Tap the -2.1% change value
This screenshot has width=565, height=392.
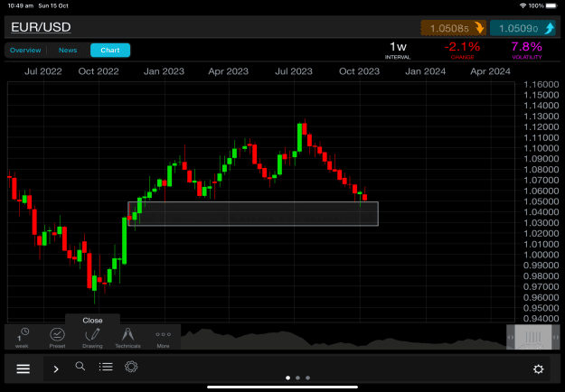462,50
